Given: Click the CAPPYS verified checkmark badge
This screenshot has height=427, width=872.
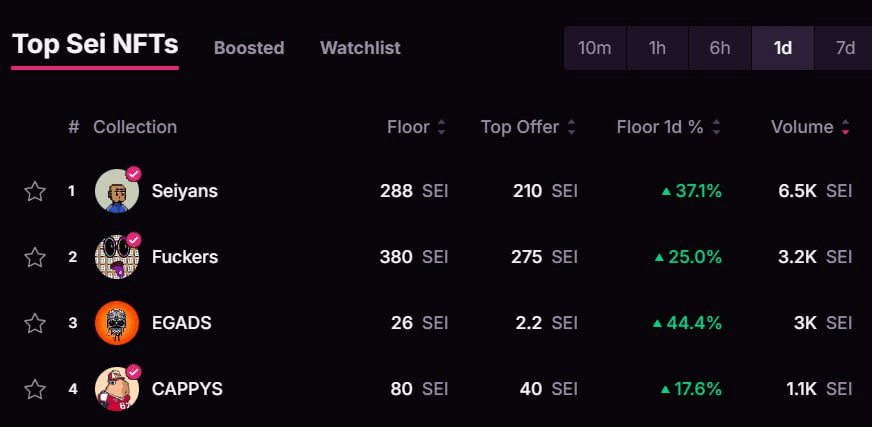Looking at the screenshot, I should pos(133,371).
